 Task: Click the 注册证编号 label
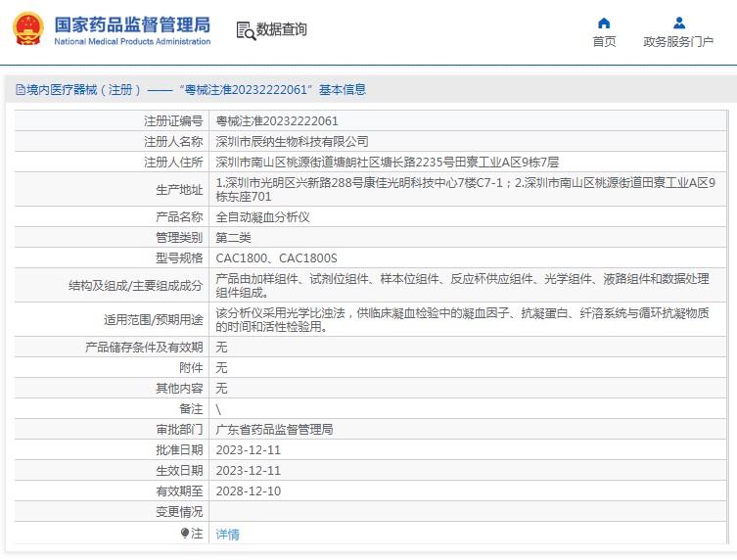point(173,121)
